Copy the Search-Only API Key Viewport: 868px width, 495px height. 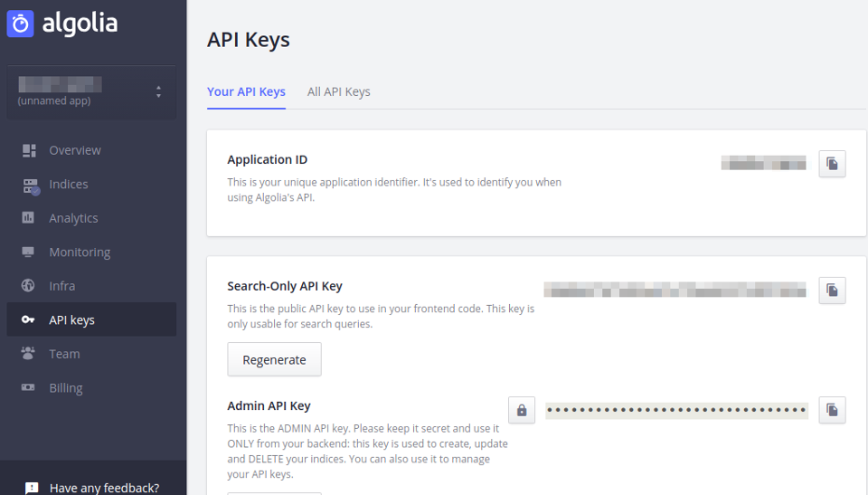[x=832, y=290]
